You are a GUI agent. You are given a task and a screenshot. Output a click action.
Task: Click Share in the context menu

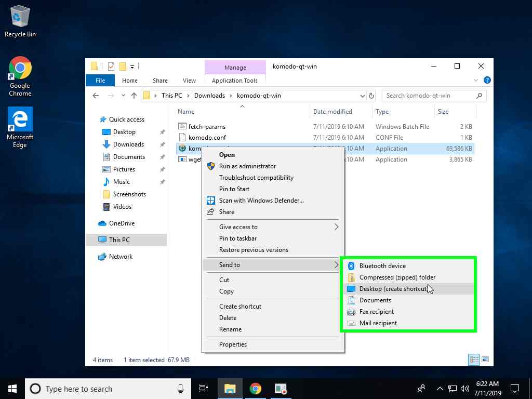[x=273, y=212]
